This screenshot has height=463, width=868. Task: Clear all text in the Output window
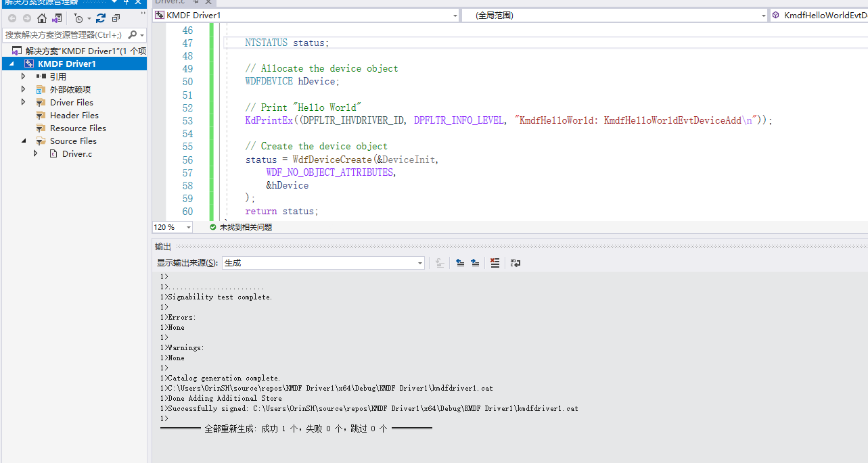pyautogui.click(x=495, y=263)
